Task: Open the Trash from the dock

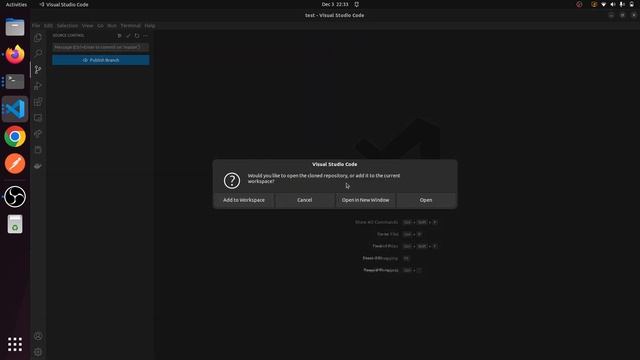Action: (x=15, y=224)
